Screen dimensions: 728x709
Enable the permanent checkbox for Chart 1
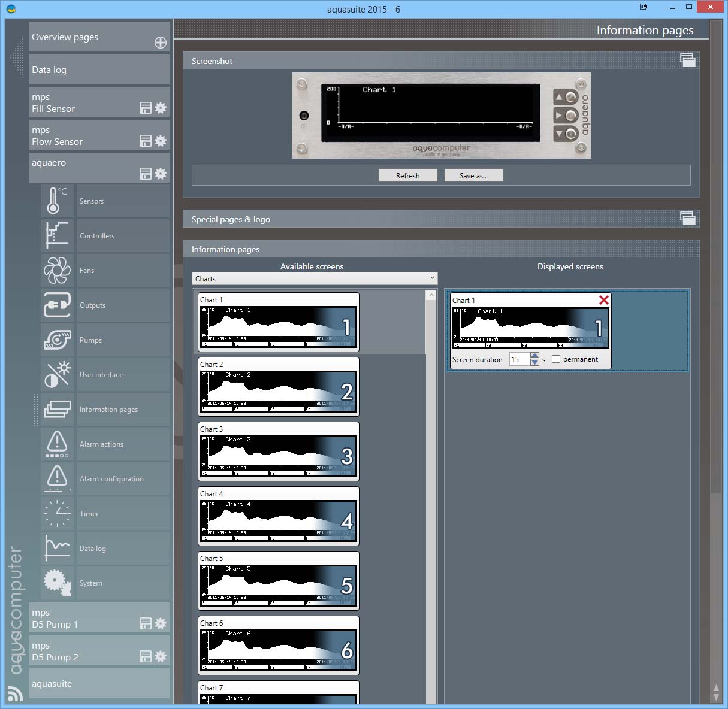(x=556, y=359)
